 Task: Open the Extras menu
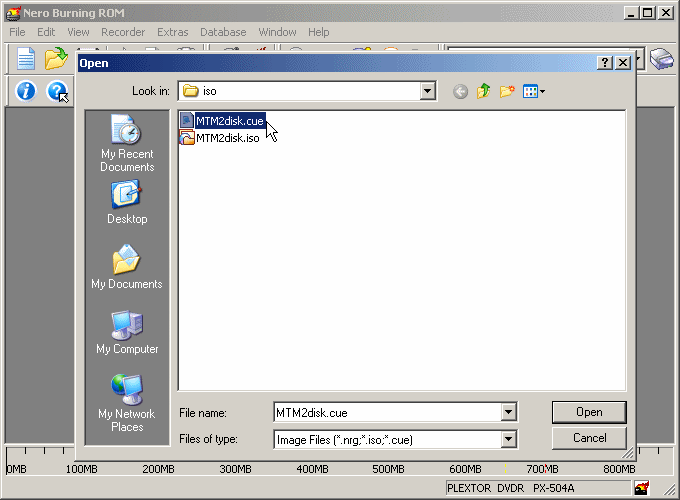172,32
